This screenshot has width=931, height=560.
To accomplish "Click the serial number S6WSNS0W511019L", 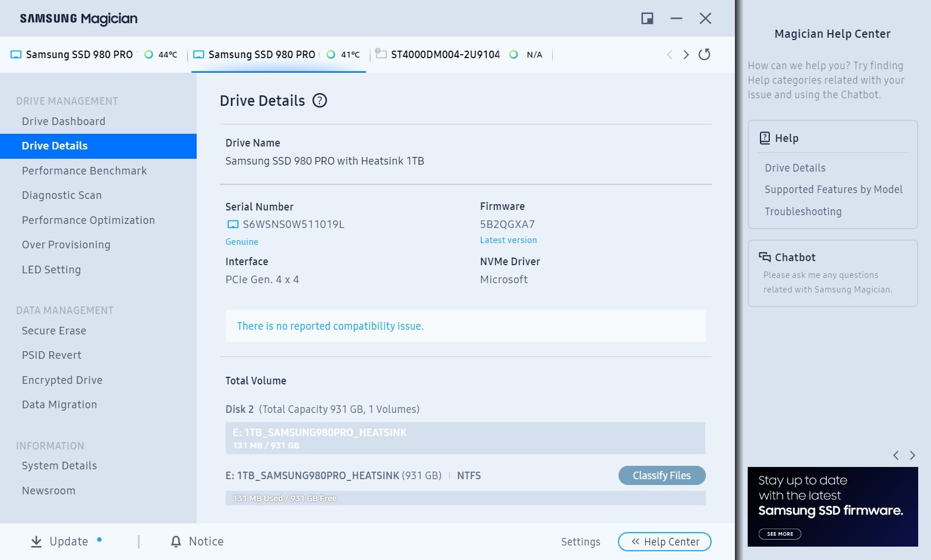I will (x=293, y=224).
